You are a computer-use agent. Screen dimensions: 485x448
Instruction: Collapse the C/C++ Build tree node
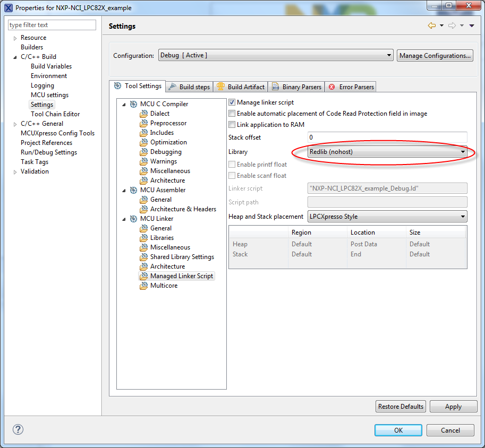tap(15, 57)
